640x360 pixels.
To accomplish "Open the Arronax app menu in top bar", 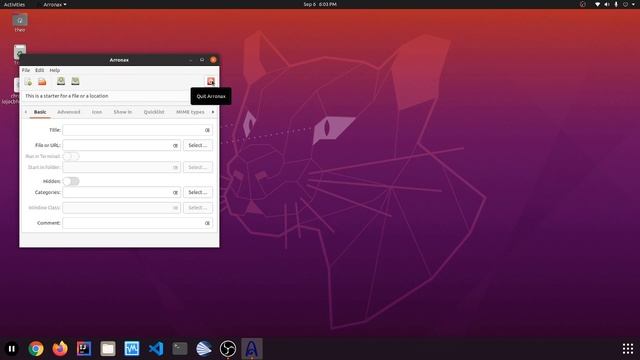I will coord(55,4).
